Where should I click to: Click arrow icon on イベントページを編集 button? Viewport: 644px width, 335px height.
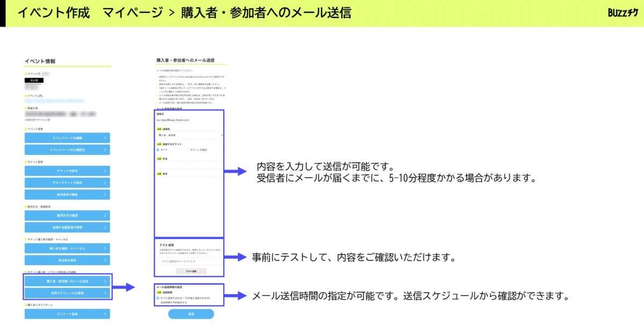pos(105,138)
